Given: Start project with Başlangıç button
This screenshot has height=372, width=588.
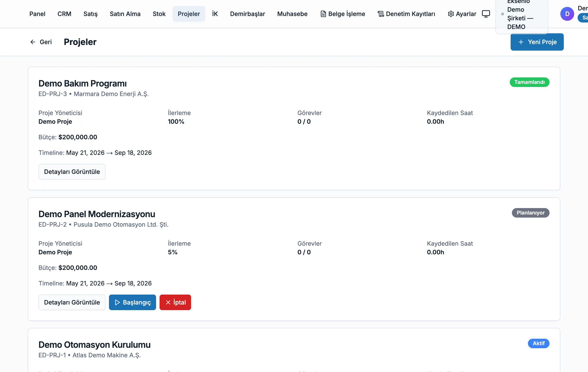Looking at the screenshot, I should [132, 302].
